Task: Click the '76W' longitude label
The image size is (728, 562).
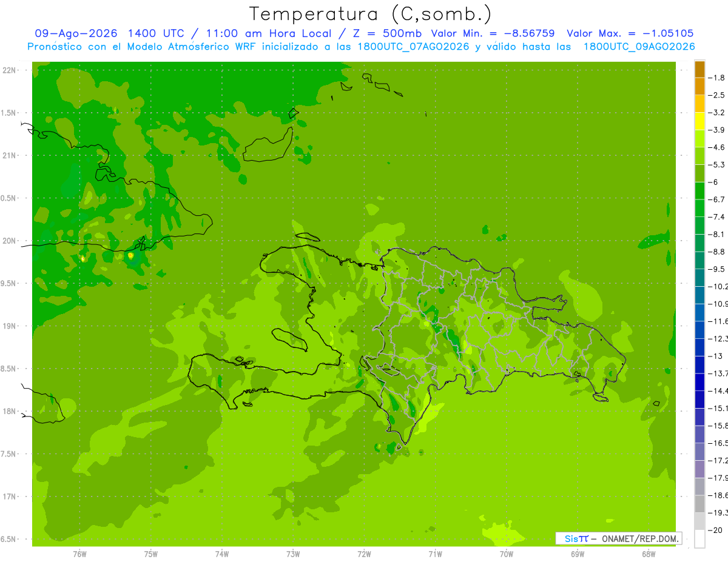Action: 79,555
